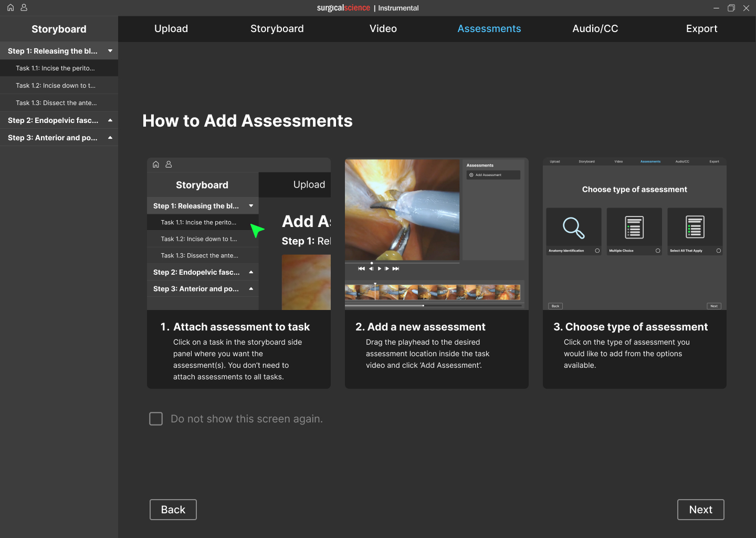Image resolution: width=756 pixels, height=538 pixels.
Task: Switch to the Audio/CC tab
Action: [x=595, y=29]
